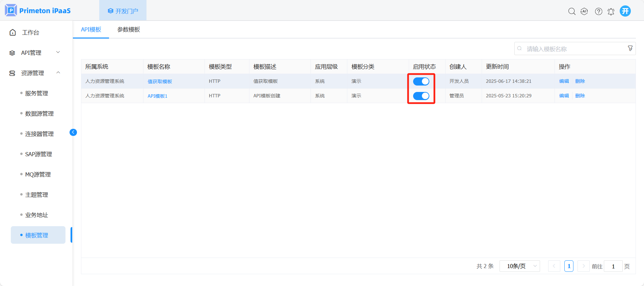Open the notification bell
This screenshot has width=644, height=286.
point(611,11)
